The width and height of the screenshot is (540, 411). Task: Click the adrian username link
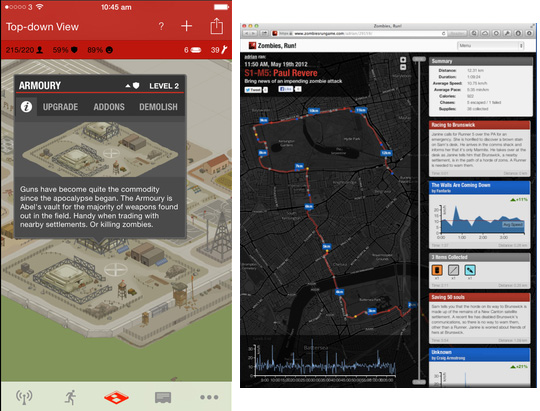251,57
